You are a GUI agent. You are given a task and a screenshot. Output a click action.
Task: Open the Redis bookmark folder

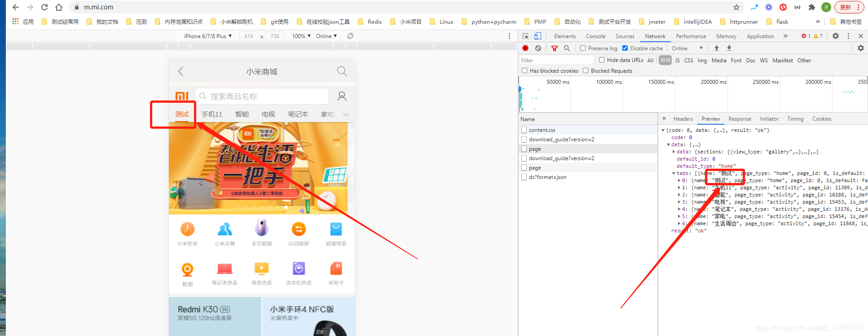(x=370, y=22)
